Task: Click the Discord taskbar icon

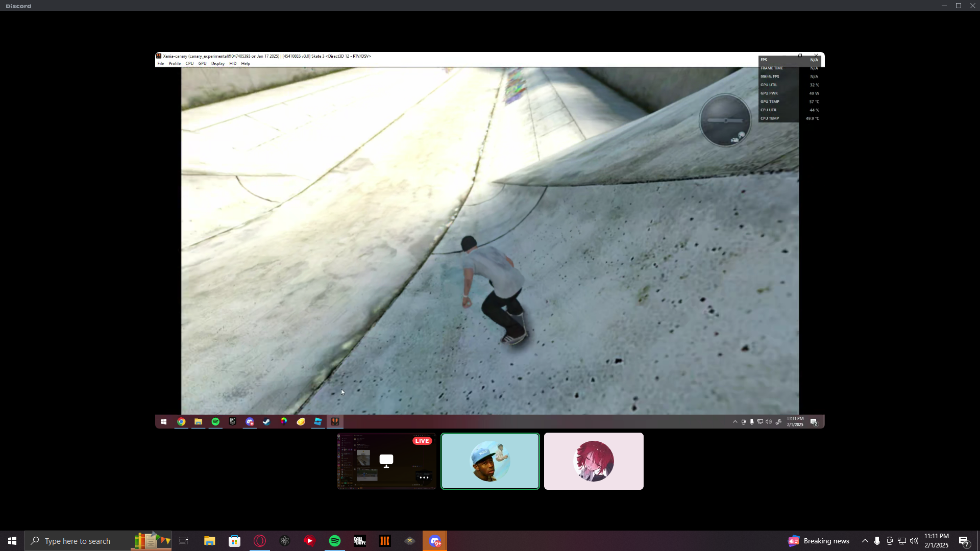Action: (x=435, y=541)
